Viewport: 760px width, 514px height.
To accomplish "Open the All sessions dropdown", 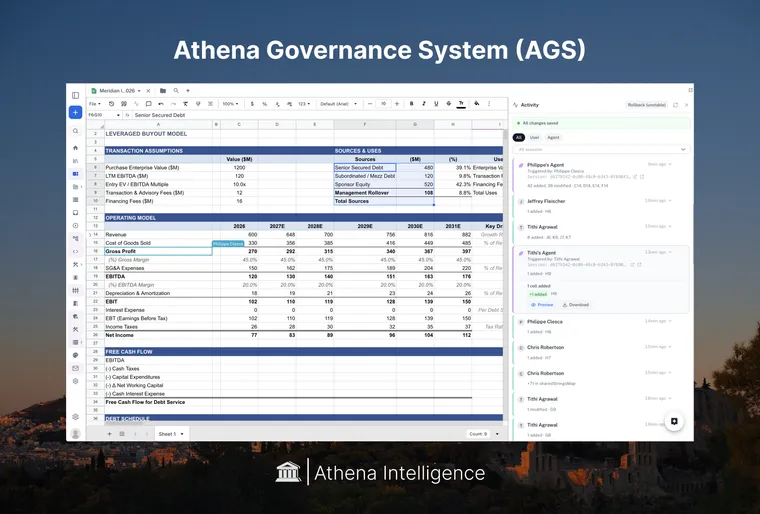I will (602, 149).
